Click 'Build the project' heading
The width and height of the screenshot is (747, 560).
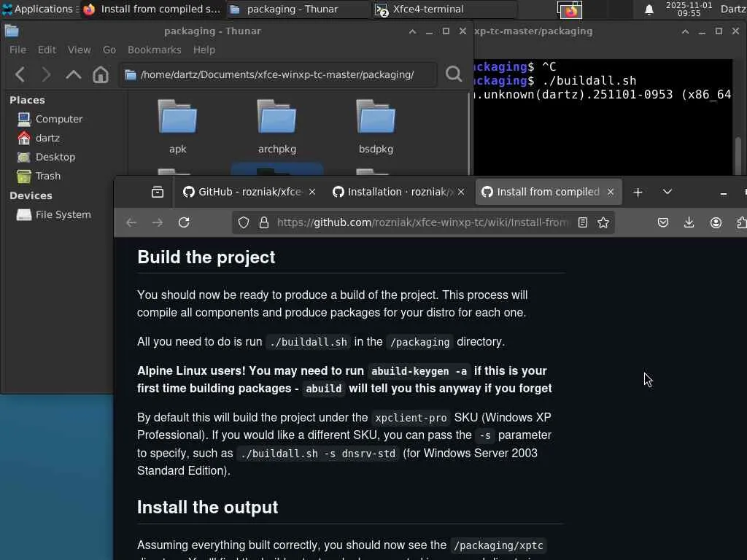point(206,257)
